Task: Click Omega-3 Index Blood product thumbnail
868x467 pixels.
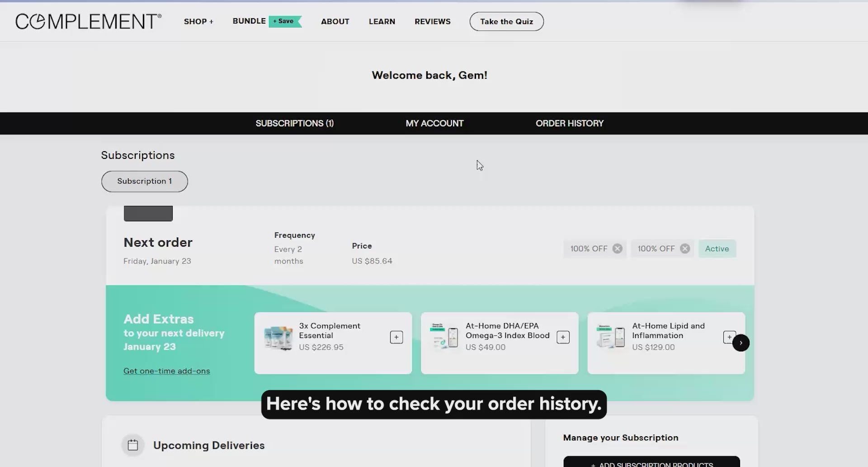Action: 444,337
